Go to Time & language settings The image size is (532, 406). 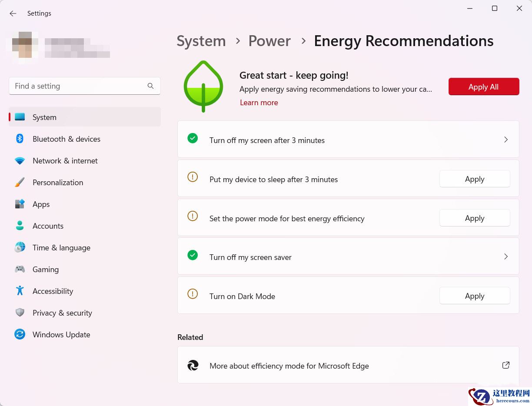(61, 248)
